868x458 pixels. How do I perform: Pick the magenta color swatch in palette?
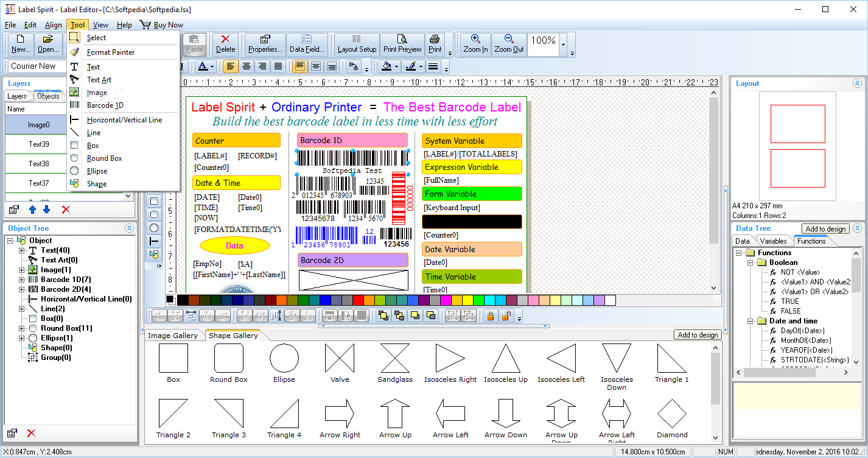[446, 300]
